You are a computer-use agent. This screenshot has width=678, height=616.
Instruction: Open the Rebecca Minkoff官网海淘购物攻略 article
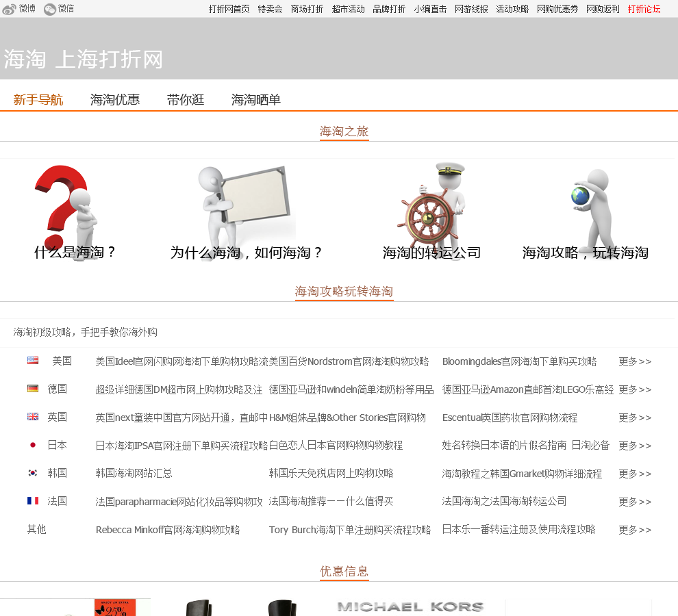[x=168, y=530]
